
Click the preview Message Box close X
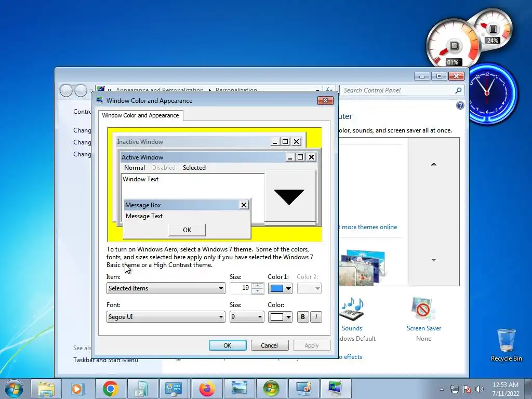tap(244, 205)
